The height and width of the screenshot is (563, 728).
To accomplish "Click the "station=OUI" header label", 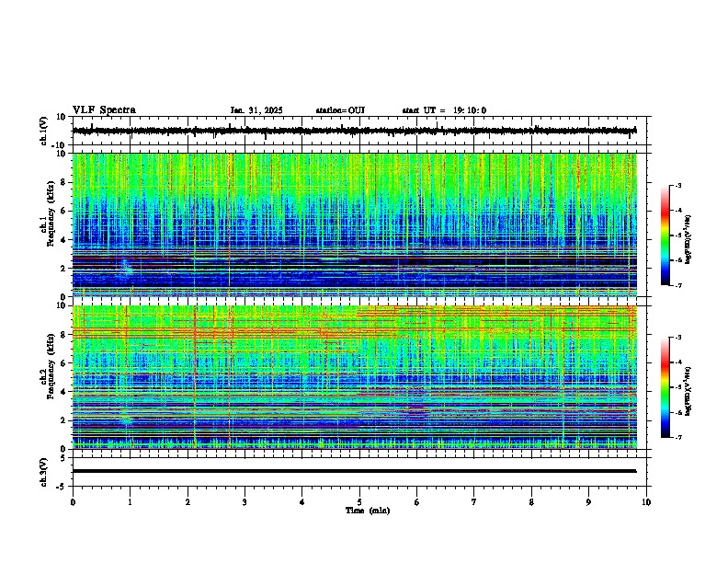I will [340, 110].
